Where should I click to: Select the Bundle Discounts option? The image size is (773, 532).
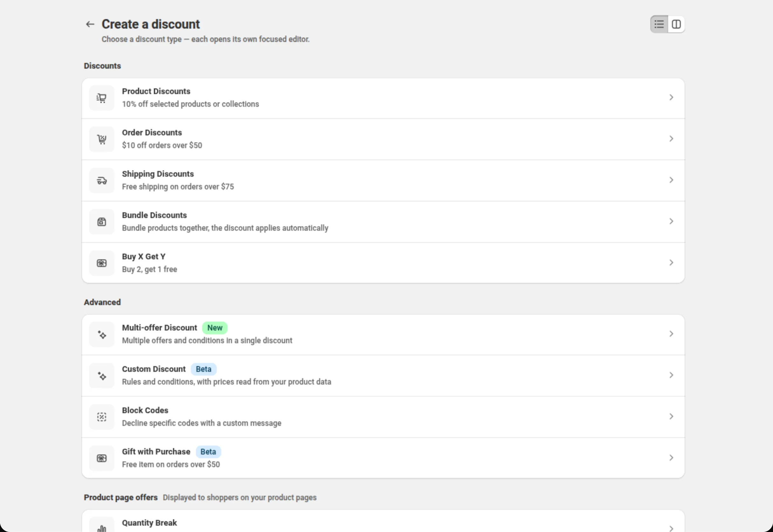[x=383, y=222]
